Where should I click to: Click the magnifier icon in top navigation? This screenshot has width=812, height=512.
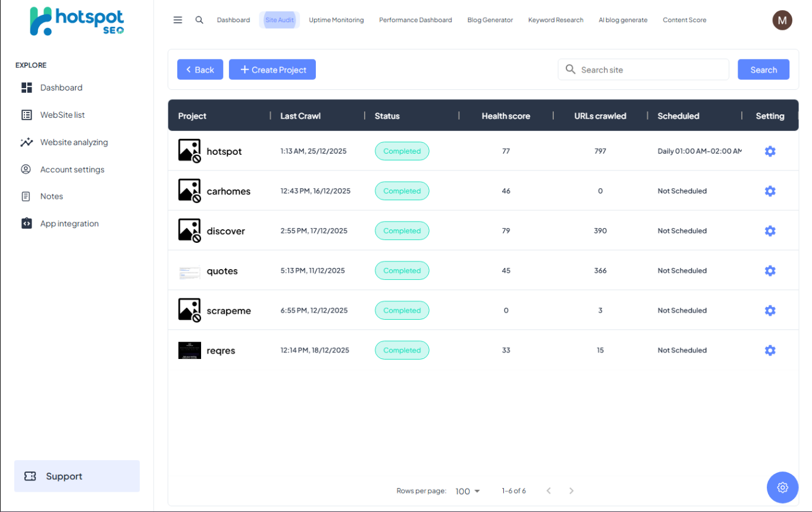point(199,20)
